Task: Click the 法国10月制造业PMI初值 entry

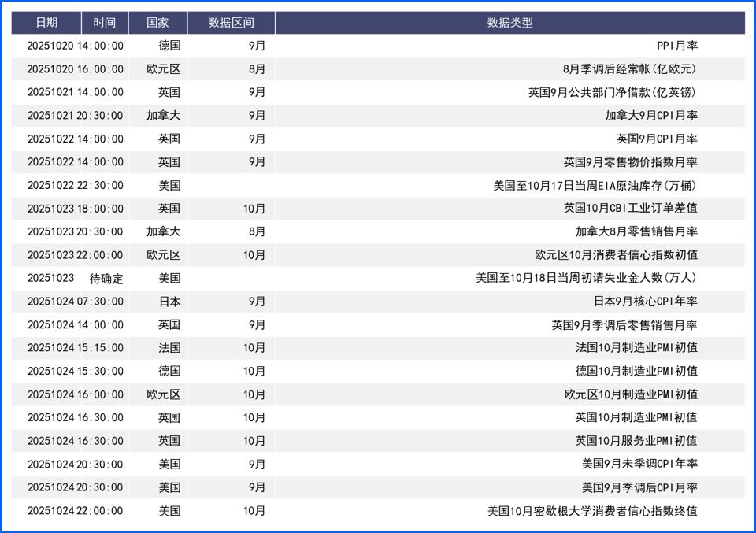Action: point(636,348)
